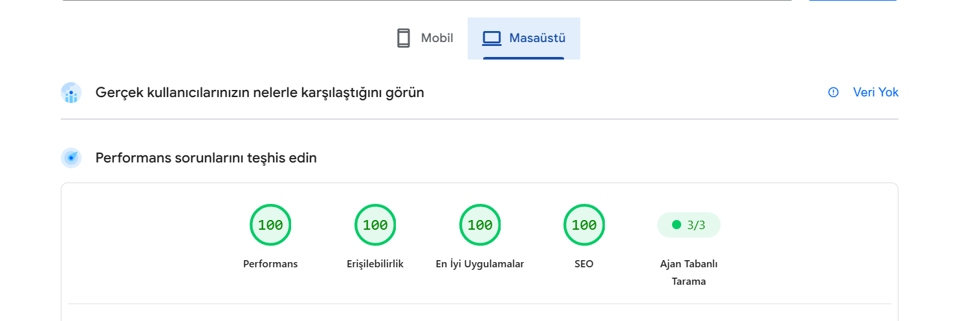
Task: Open the SEO 100 score gauge
Action: 584,225
